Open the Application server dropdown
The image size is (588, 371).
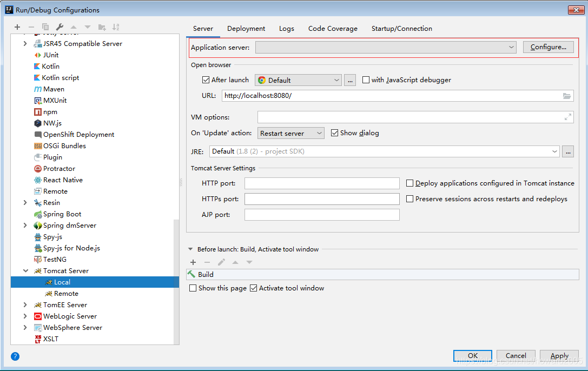386,47
